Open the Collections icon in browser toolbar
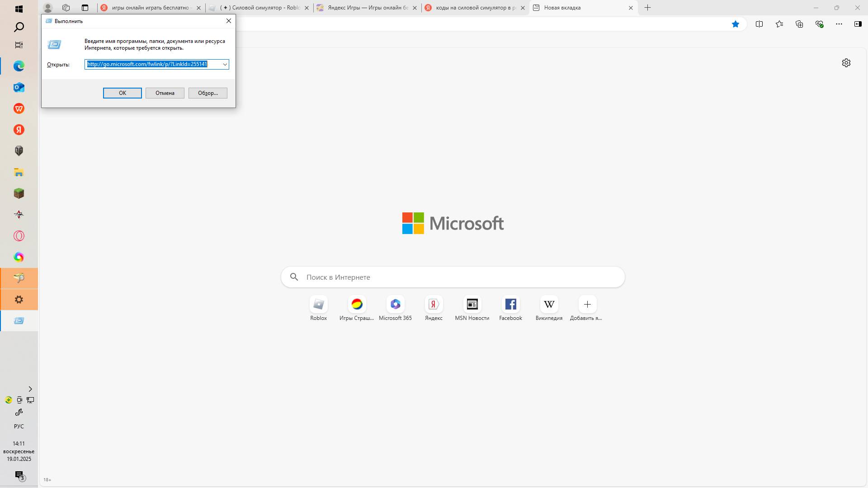The height and width of the screenshot is (488, 868). coord(799,24)
